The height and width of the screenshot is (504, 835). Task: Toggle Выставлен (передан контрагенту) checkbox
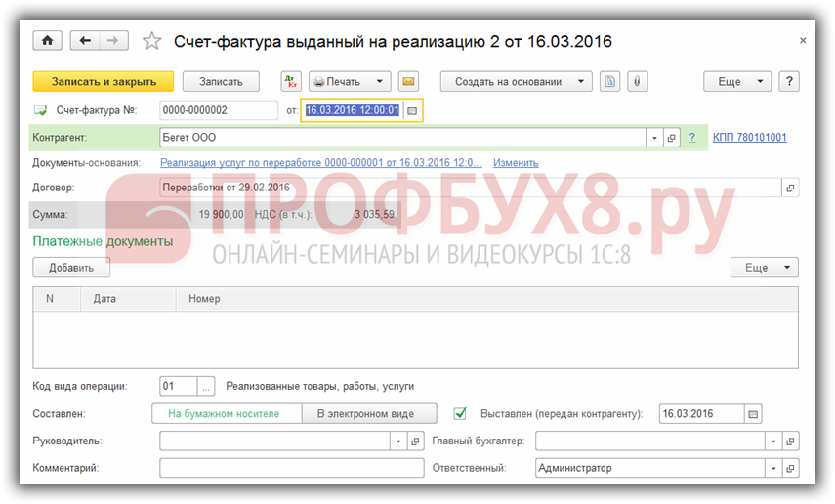(x=462, y=413)
